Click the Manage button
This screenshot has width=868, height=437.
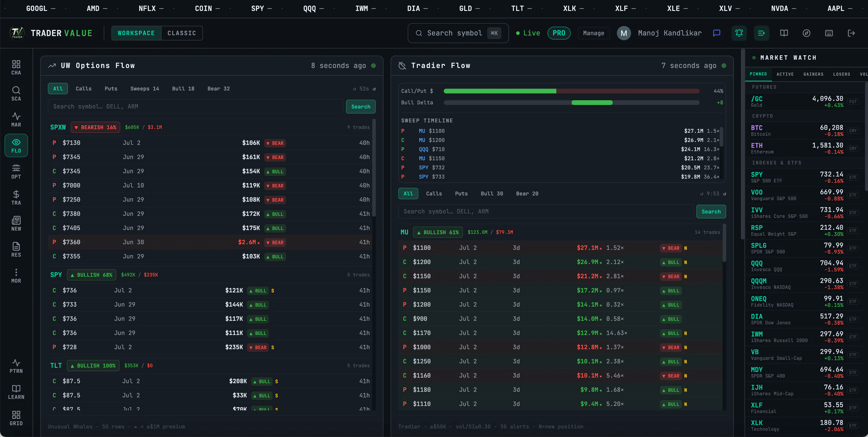click(x=593, y=33)
